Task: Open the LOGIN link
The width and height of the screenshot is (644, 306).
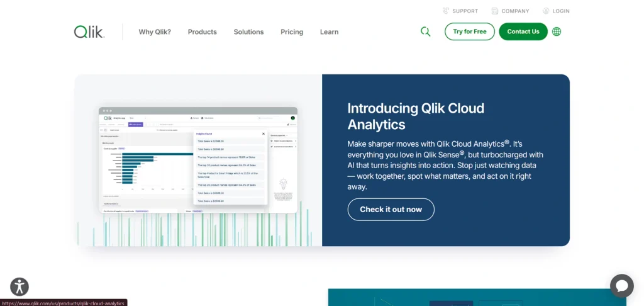Action: coord(561,11)
